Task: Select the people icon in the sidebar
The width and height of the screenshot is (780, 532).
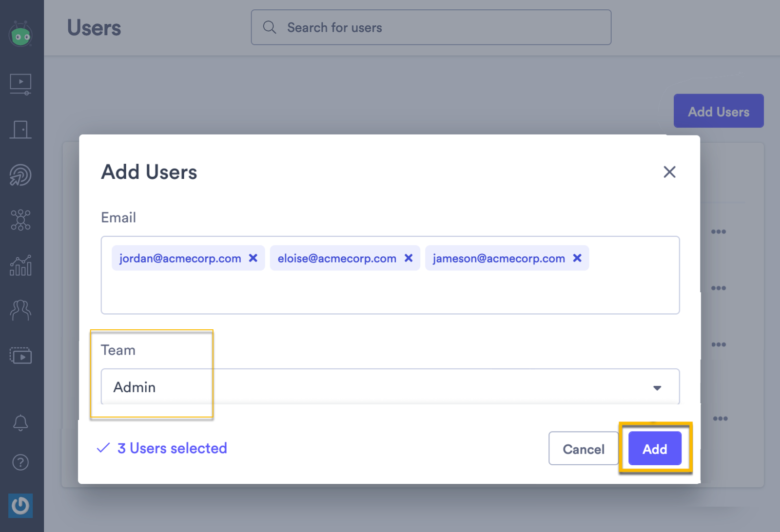Action: click(20, 311)
